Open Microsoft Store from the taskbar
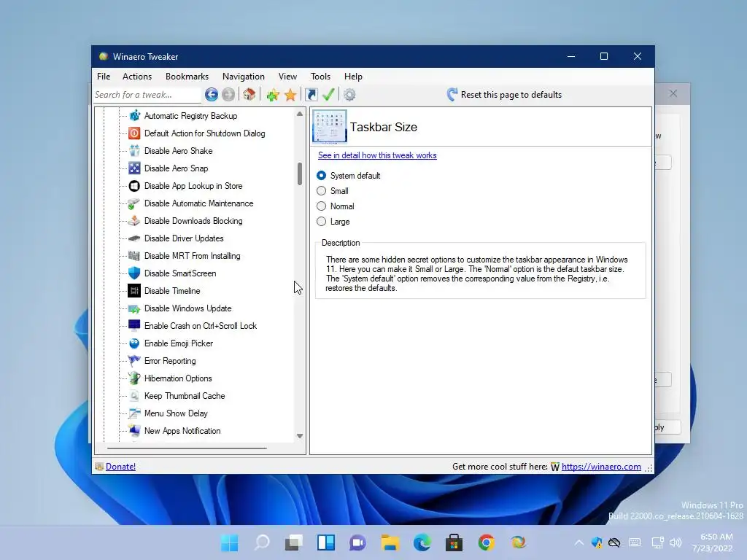The image size is (747, 560). (x=454, y=542)
